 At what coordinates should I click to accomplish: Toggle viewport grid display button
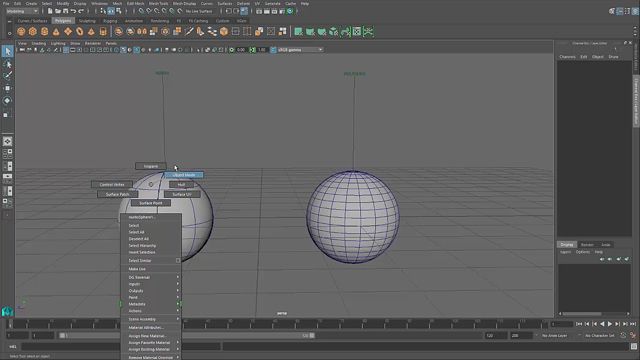click(x=66, y=50)
